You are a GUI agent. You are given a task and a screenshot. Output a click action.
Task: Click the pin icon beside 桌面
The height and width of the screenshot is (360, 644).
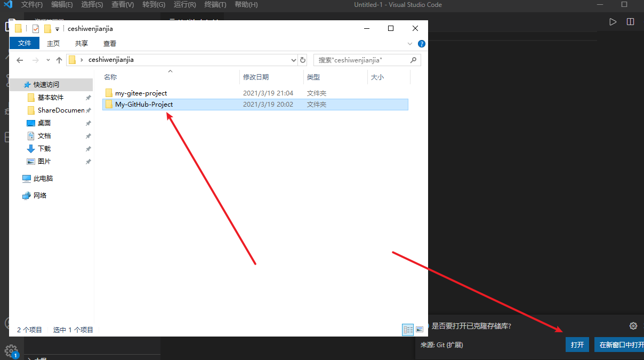point(88,123)
